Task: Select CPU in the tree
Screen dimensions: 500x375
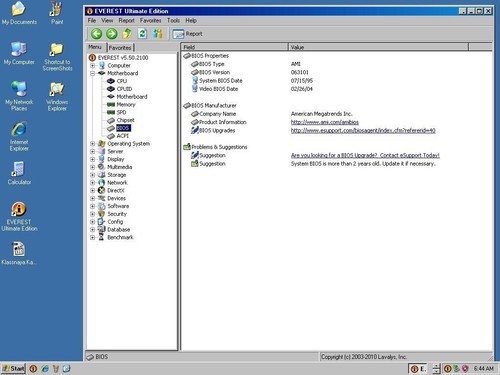Action: [x=122, y=81]
